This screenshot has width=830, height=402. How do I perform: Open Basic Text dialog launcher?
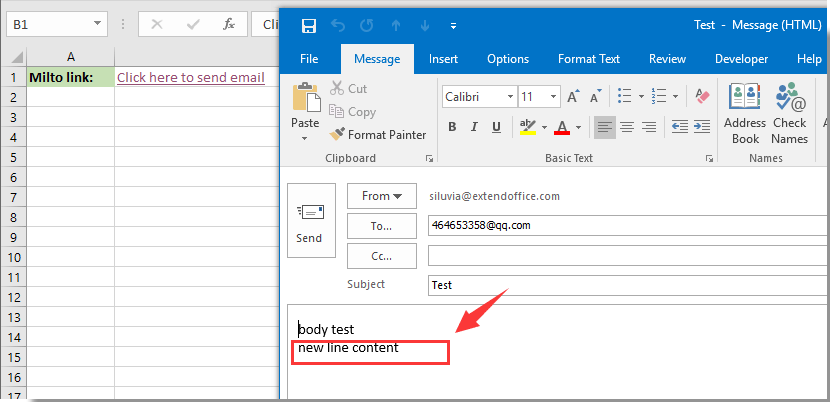coord(709,158)
